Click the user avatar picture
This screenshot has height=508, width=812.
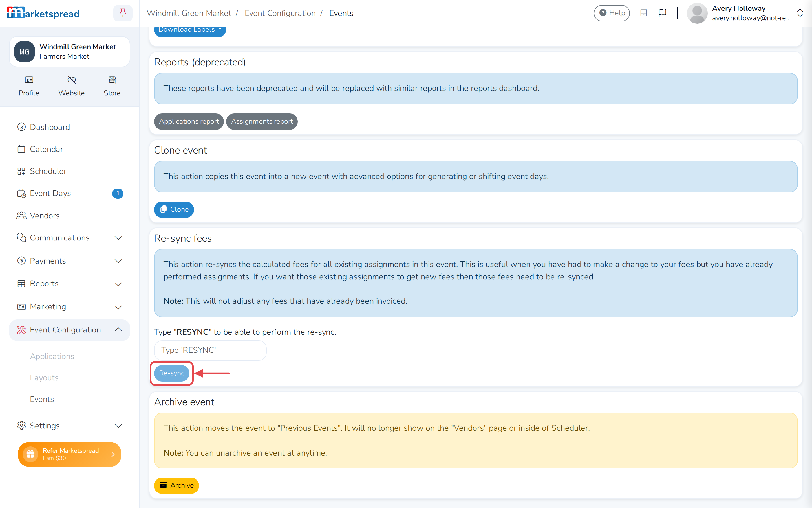coord(697,13)
